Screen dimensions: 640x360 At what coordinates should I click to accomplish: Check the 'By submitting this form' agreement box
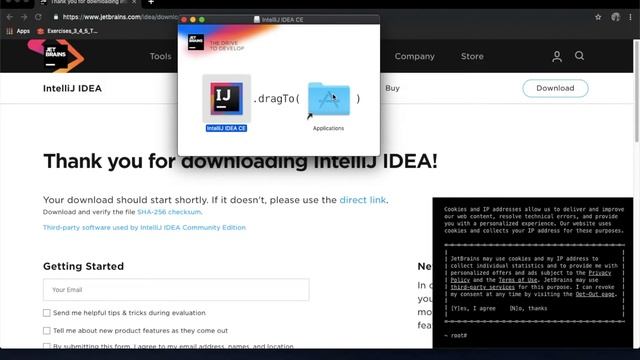47,346
